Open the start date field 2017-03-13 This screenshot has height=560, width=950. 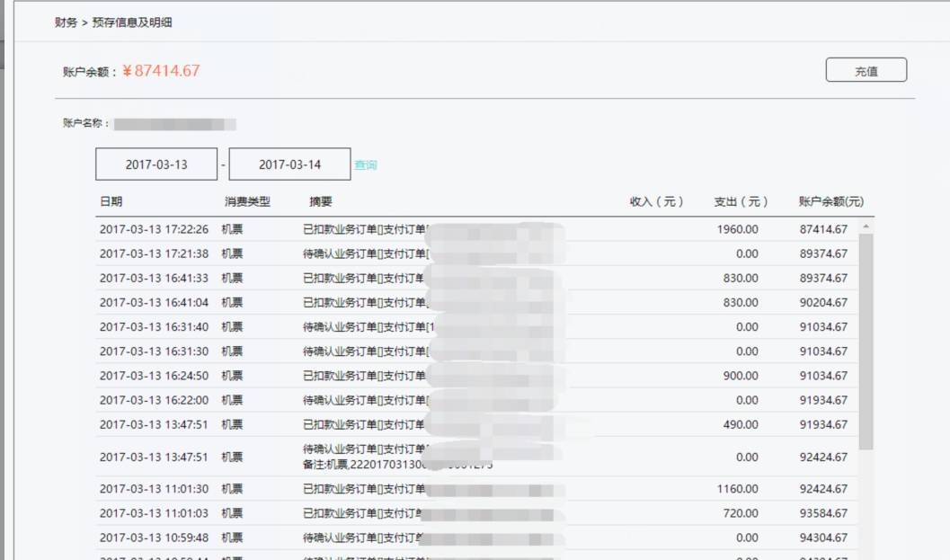(x=156, y=165)
